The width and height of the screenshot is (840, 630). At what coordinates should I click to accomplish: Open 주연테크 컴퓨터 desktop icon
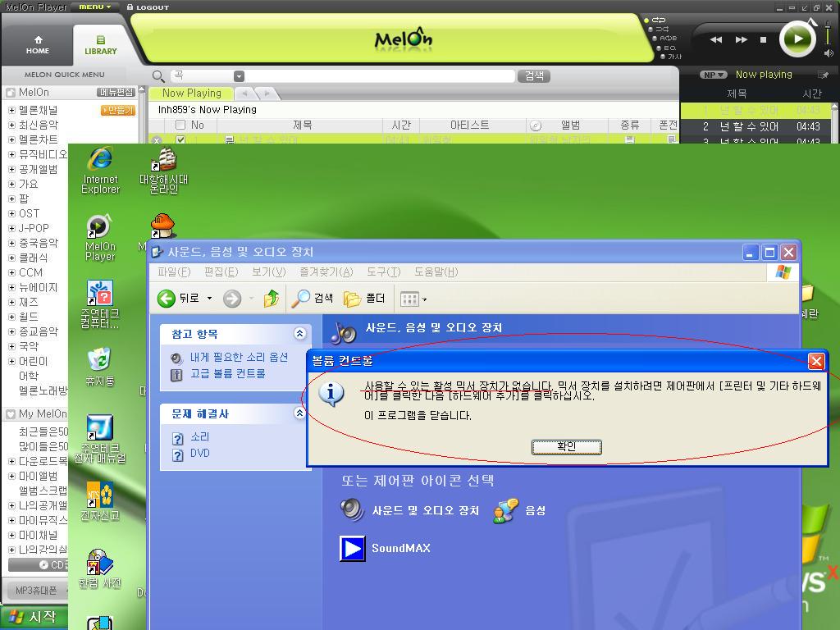click(100, 304)
